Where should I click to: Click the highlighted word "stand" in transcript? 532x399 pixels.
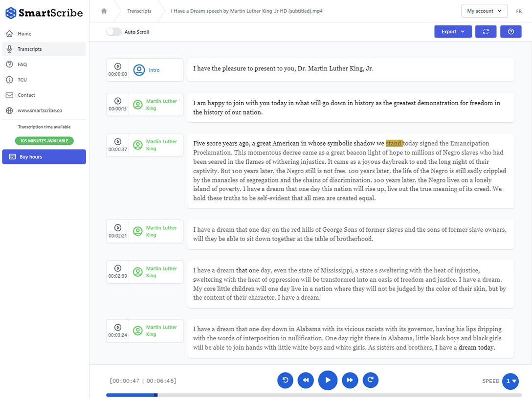(394, 143)
